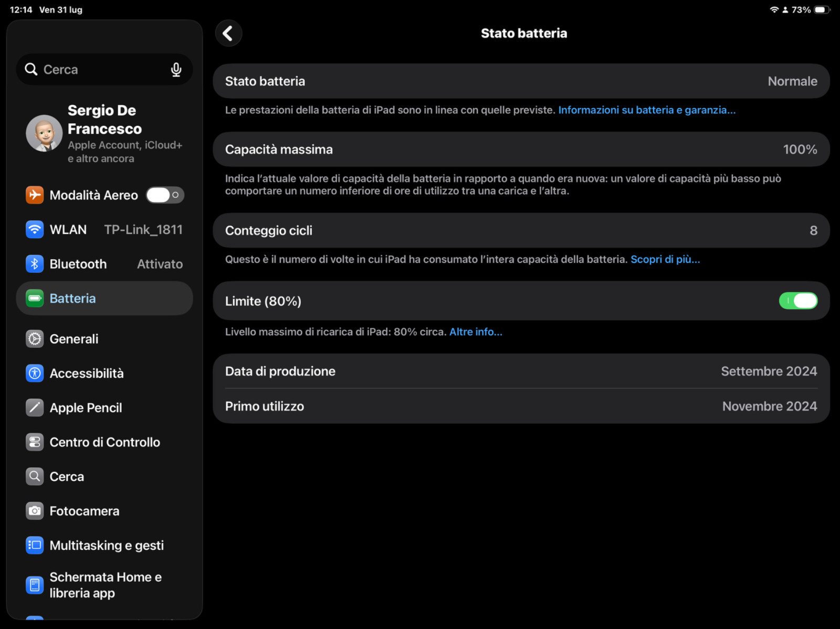Tap the Cerca settings icon in list
Image resolution: width=840 pixels, height=629 pixels.
coord(35,476)
